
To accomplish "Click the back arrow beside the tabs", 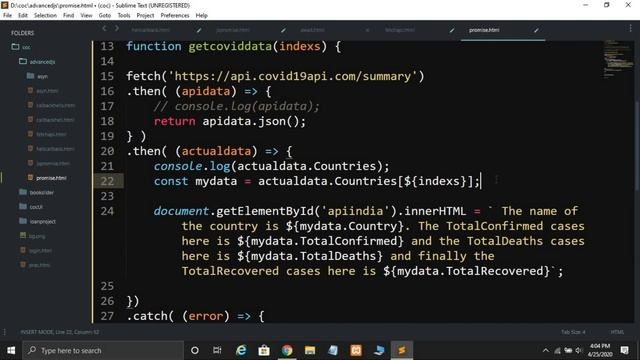I will (104, 28).
